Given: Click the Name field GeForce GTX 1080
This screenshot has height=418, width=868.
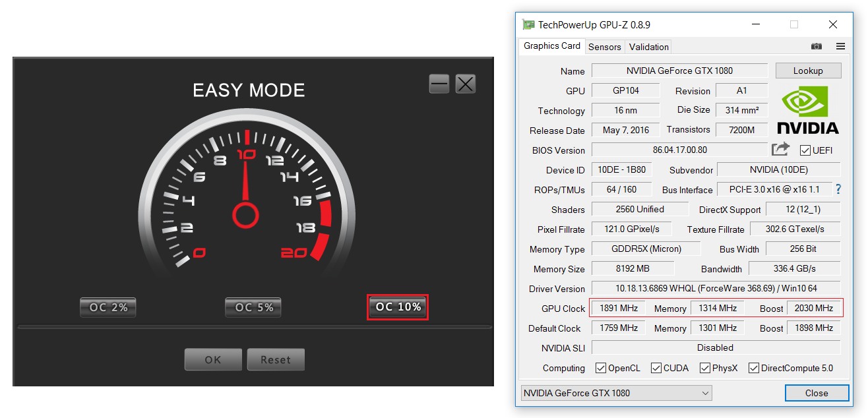Looking at the screenshot, I should [x=679, y=71].
